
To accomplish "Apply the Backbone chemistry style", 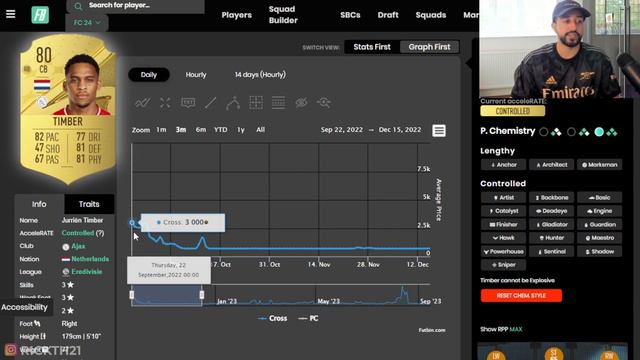I will [551, 198].
